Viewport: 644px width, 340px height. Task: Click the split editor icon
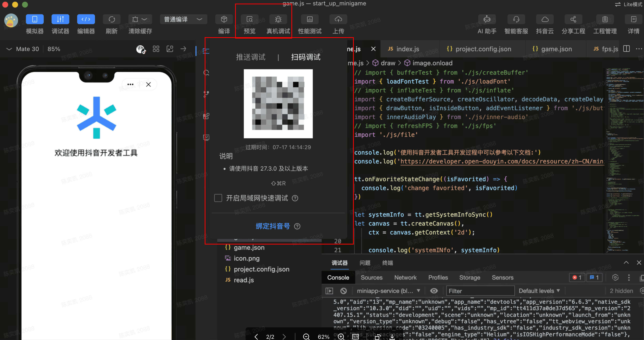626,49
